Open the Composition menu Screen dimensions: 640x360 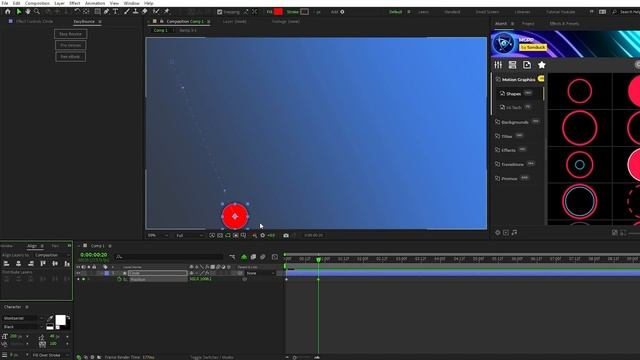point(37,3)
